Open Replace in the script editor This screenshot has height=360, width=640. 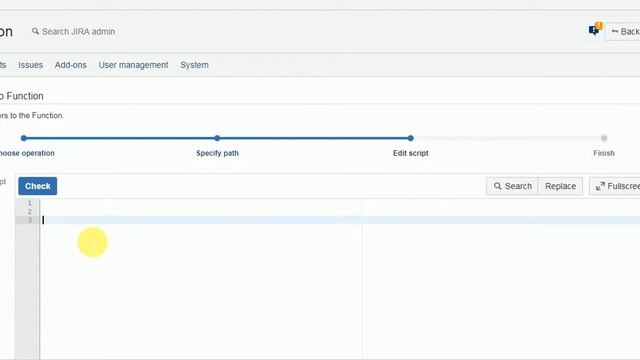560,186
